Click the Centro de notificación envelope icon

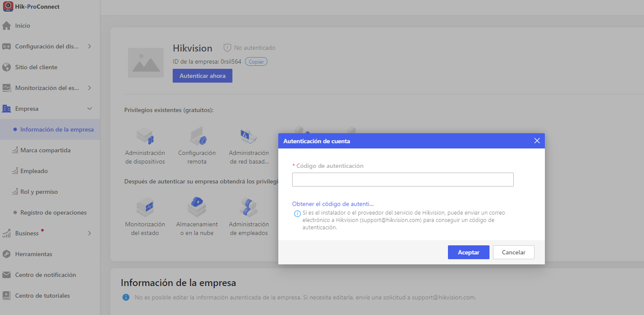(6, 275)
